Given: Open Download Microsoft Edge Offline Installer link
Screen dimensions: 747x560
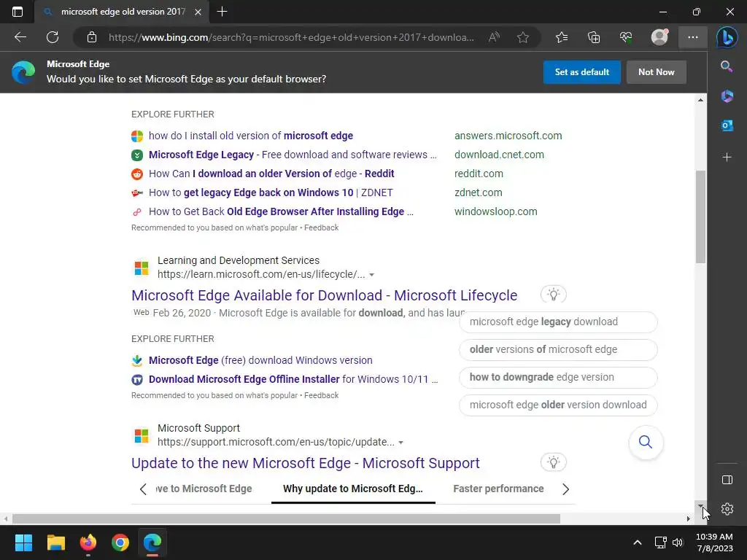Looking at the screenshot, I should 293,379.
